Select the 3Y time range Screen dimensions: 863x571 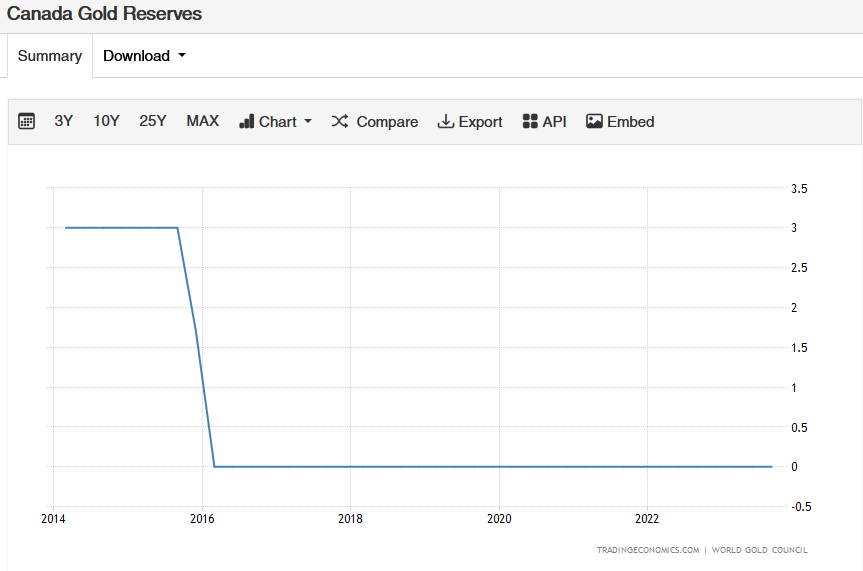coord(64,121)
